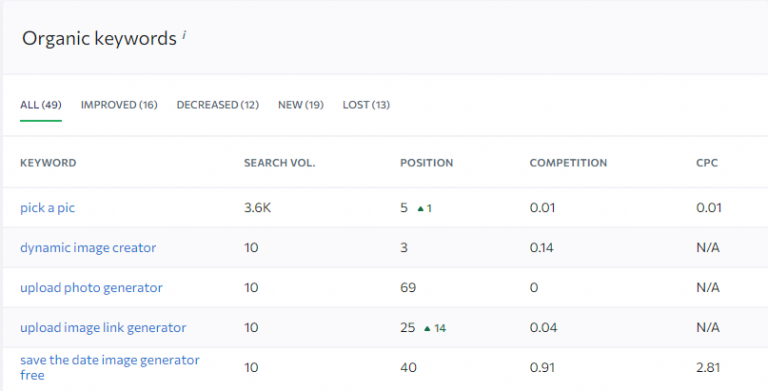768x391 pixels.
Task: Open 'dynamic image creator' keyword link
Action: click(88, 247)
